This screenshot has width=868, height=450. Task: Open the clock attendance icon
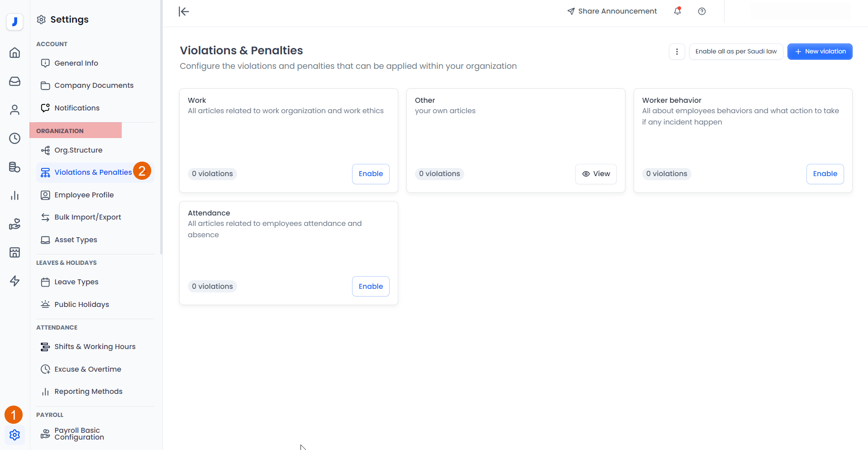point(14,139)
